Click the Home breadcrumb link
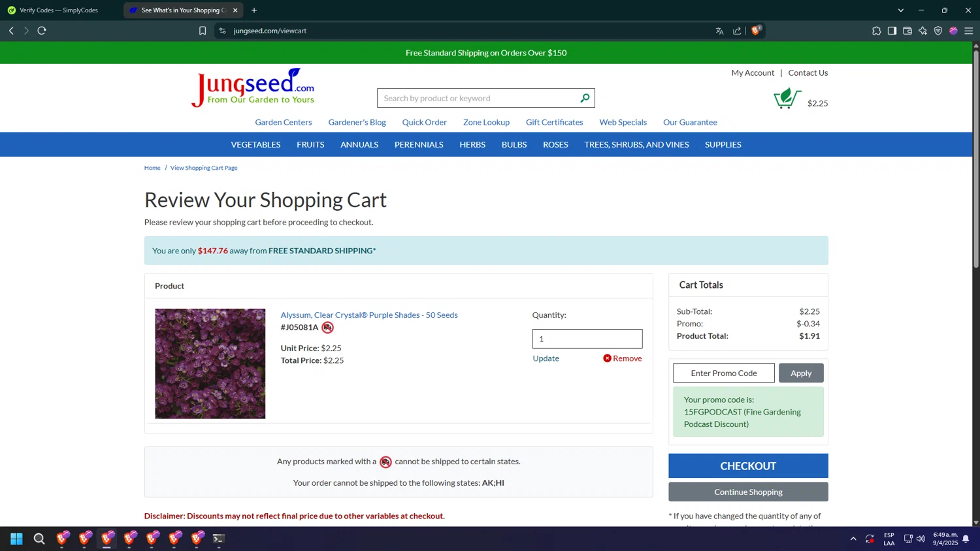980x551 pixels. pyautogui.click(x=152, y=168)
